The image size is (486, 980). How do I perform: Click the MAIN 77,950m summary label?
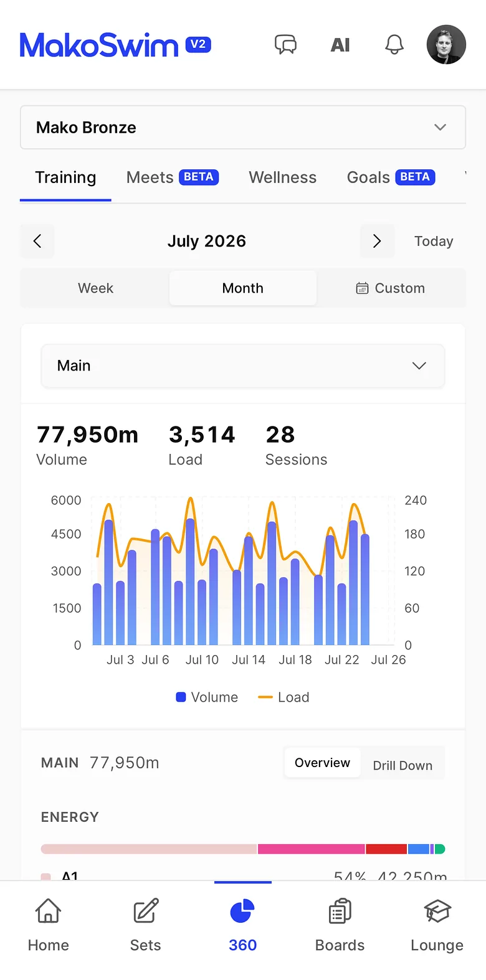click(100, 763)
